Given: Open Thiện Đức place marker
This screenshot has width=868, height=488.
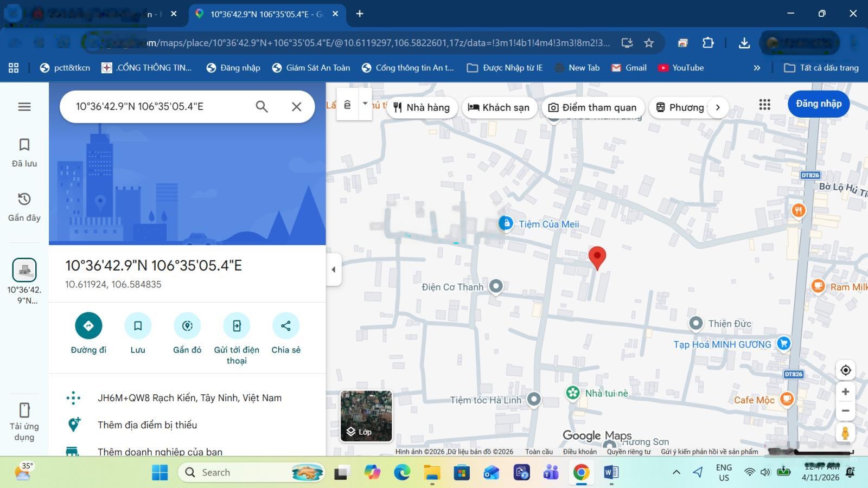Looking at the screenshot, I should pos(696,323).
